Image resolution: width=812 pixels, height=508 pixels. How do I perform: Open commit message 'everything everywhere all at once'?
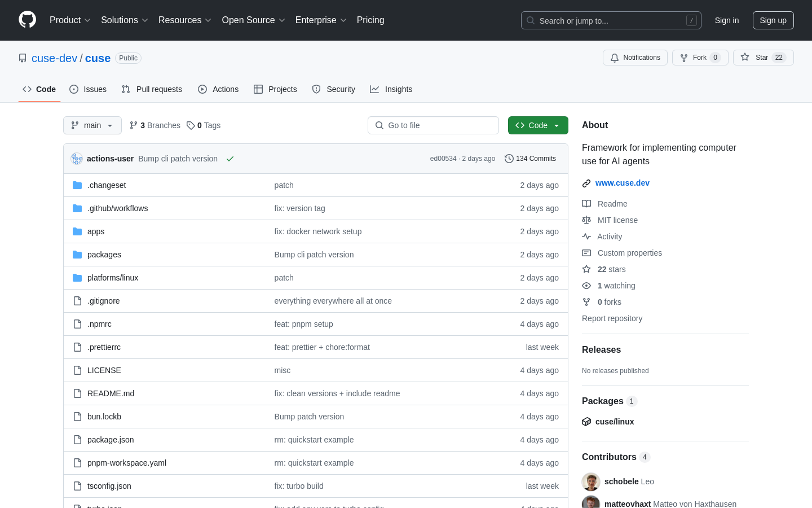(333, 301)
